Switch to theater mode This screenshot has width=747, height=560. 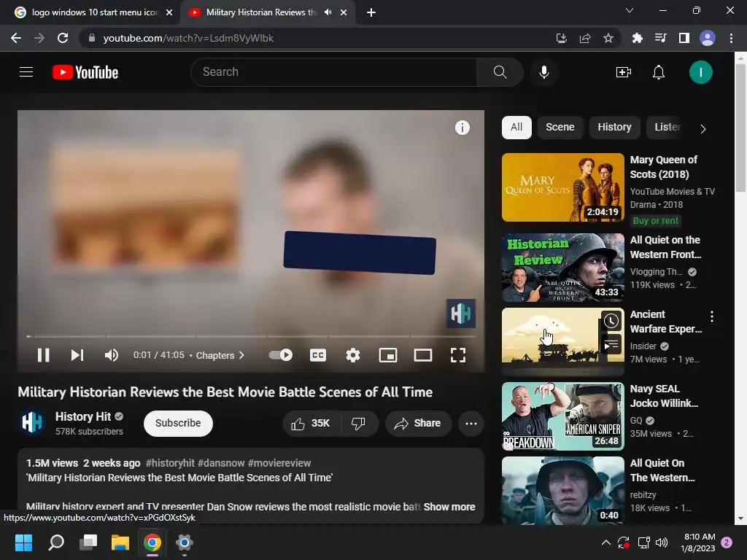423,355
